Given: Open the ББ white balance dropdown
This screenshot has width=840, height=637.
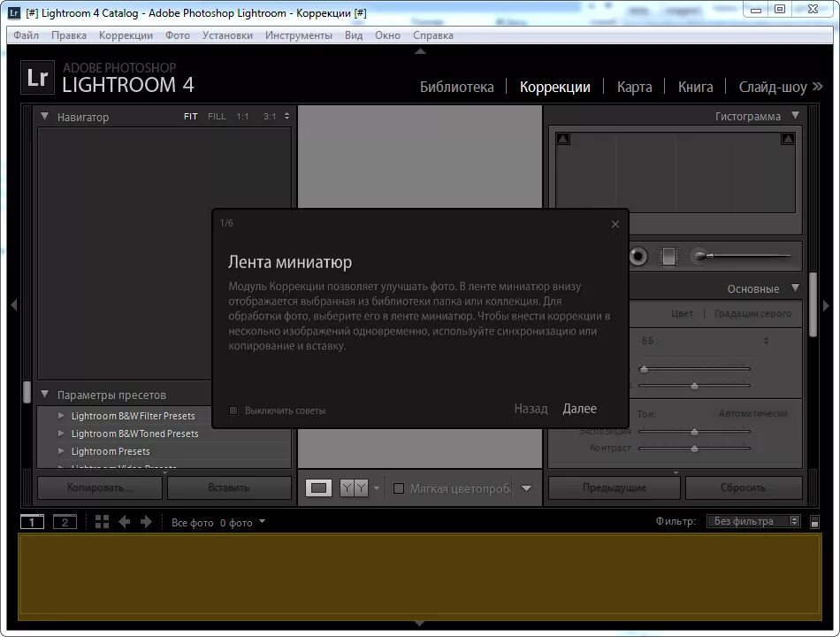Looking at the screenshot, I should tap(766, 341).
